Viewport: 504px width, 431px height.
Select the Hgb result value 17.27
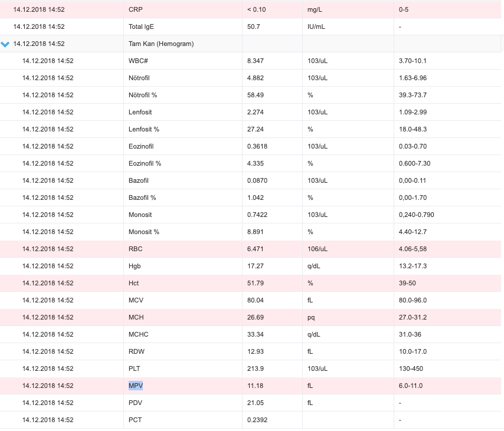click(x=255, y=266)
